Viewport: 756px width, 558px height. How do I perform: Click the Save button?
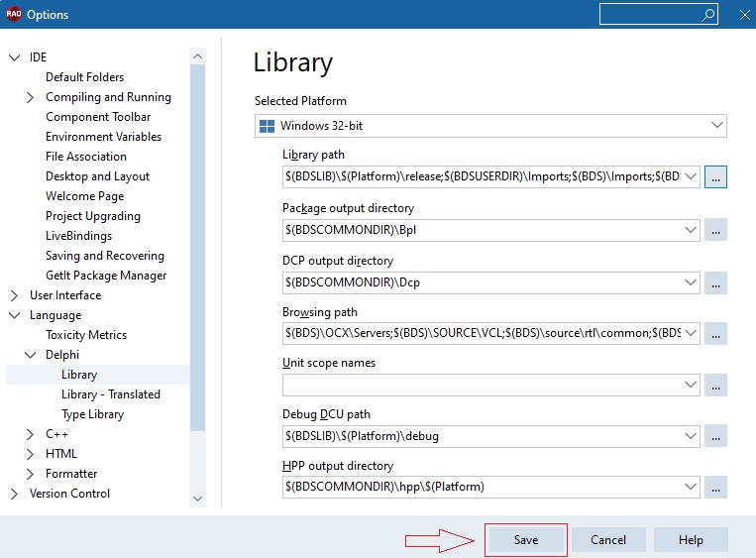tap(526, 540)
